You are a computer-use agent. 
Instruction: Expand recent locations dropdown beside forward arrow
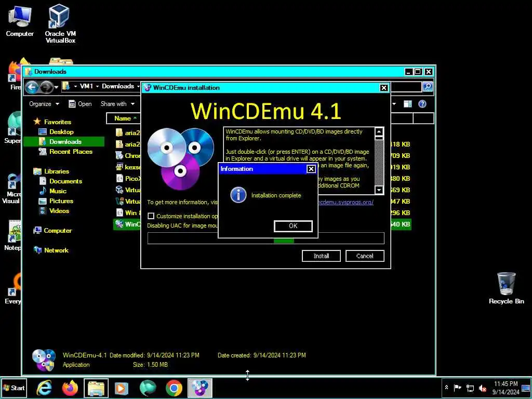coord(56,87)
